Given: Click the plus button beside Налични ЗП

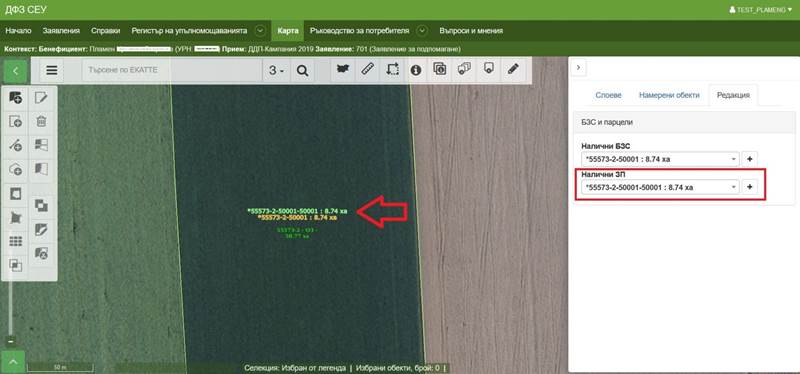Looking at the screenshot, I should click(749, 187).
